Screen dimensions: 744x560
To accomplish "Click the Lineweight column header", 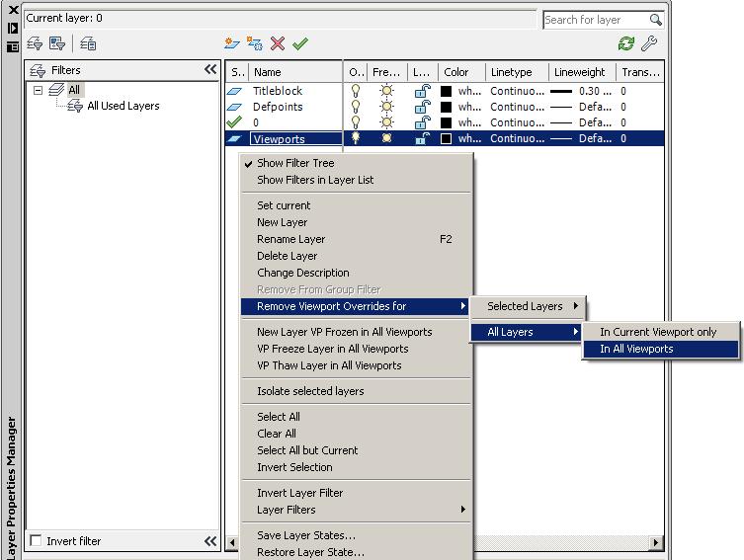I will pyautogui.click(x=582, y=72).
